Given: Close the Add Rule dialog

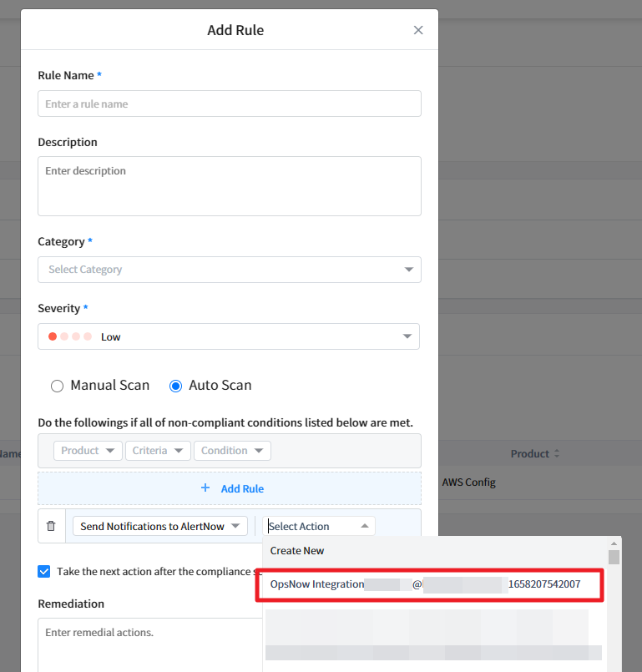Looking at the screenshot, I should [418, 30].
